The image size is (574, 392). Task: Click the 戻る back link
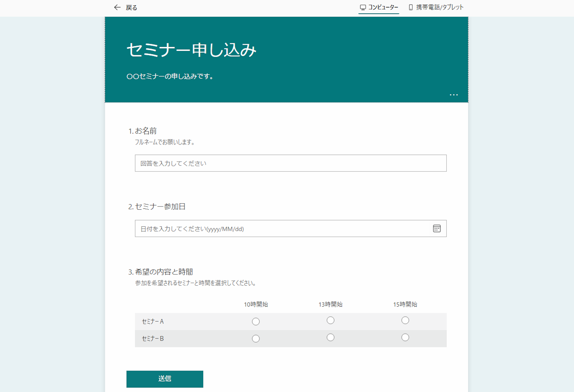(x=131, y=8)
